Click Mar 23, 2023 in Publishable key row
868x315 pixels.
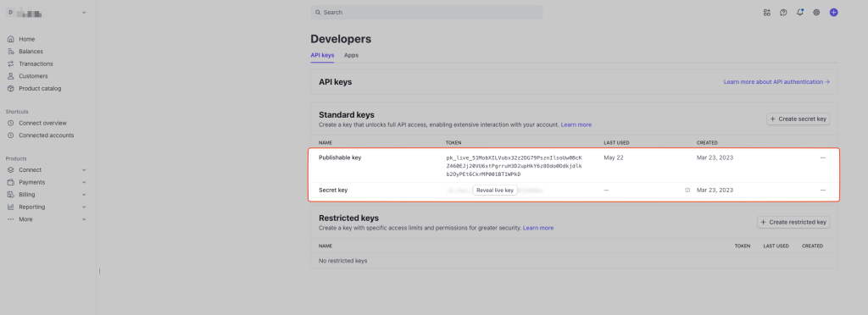[715, 157]
